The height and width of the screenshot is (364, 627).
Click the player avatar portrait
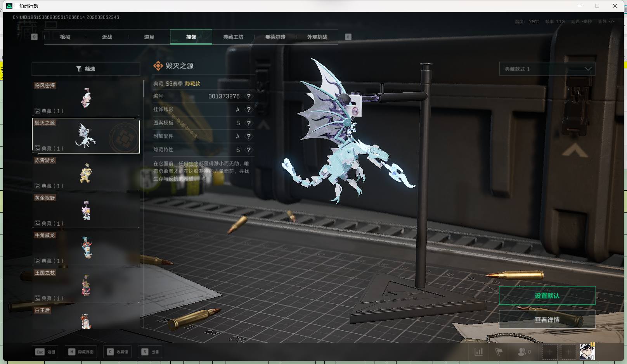tap(587, 352)
